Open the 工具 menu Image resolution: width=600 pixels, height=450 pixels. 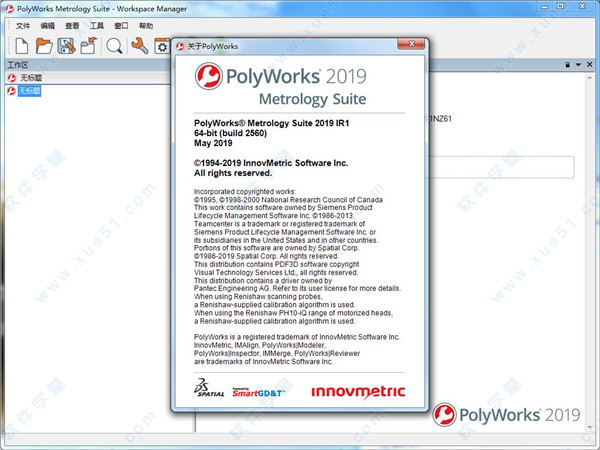[96, 26]
